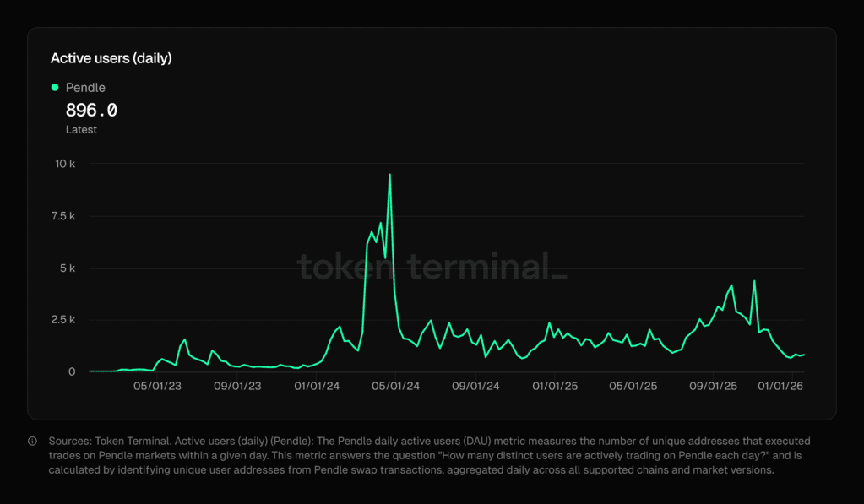
Task: Click the 05/01/23 x-axis date label
Action: coord(158,387)
